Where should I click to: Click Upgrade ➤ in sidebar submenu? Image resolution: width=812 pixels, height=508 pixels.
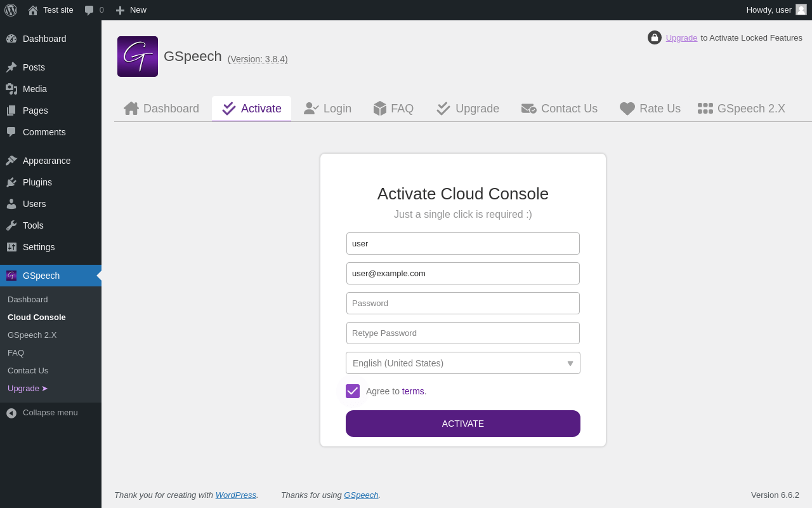coord(28,388)
